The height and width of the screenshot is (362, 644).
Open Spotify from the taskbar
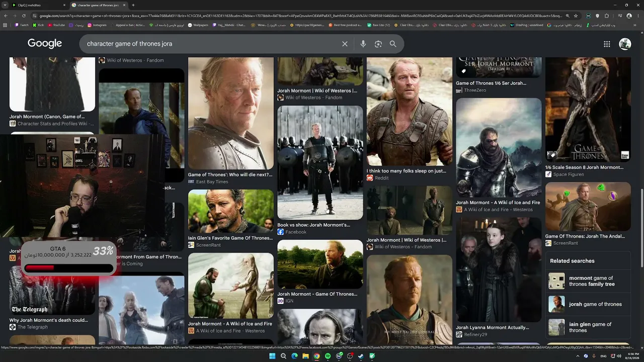[328, 356]
